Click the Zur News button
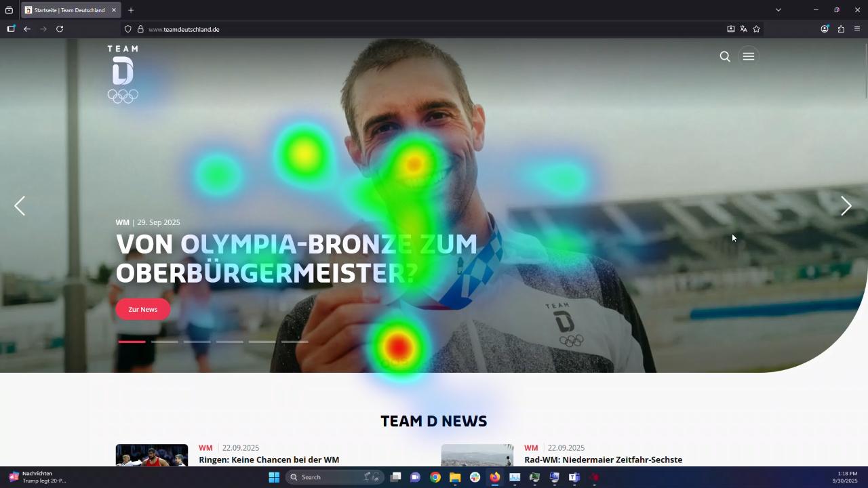Image resolution: width=868 pixels, height=488 pixels. [x=142, y=309]
